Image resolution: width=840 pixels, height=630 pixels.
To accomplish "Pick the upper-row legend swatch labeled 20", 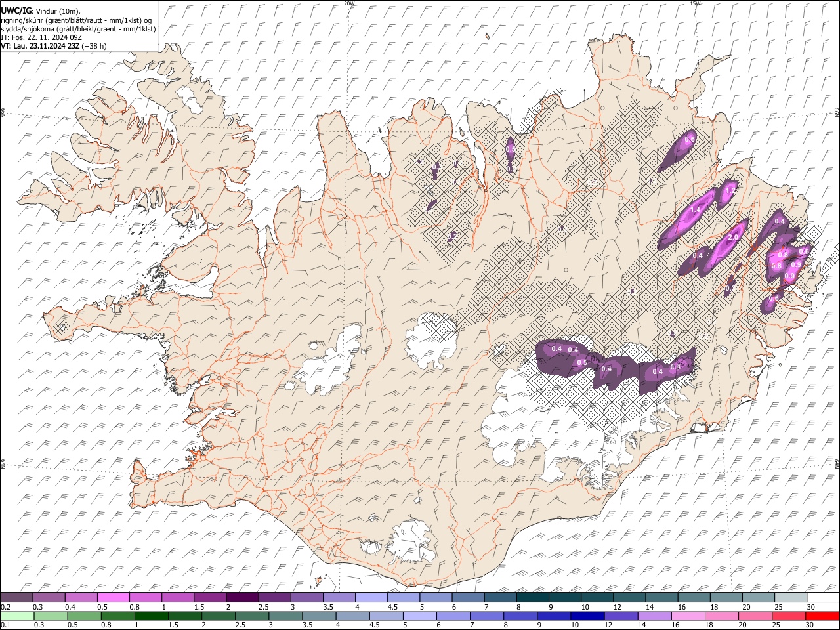I will click(758, 598).
